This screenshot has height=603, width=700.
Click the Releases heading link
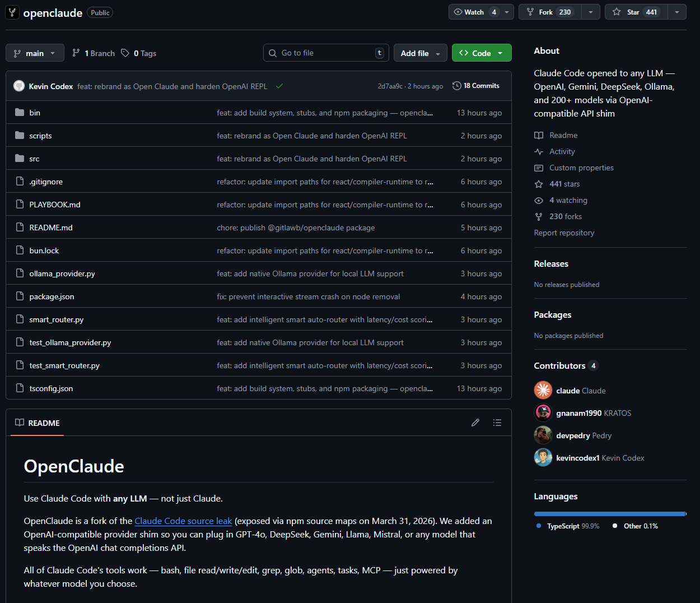coord(551,263)
